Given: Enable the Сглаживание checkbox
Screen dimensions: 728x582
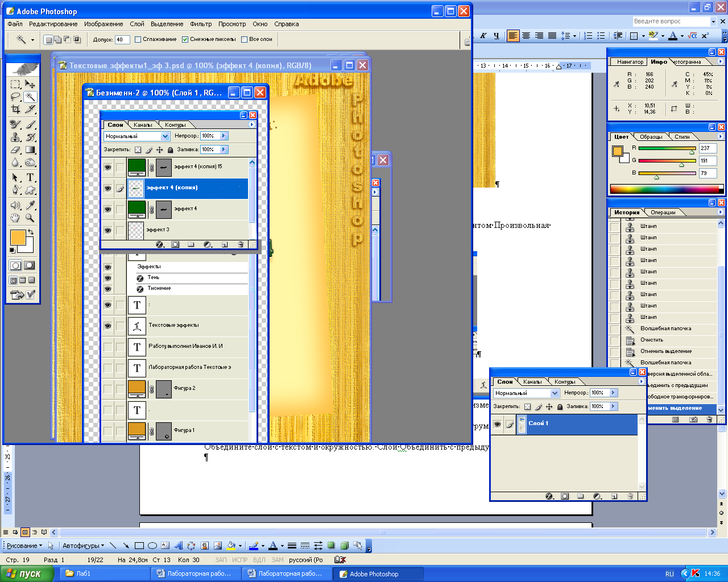Looking at the screenshot, I should tap(138, 39).
